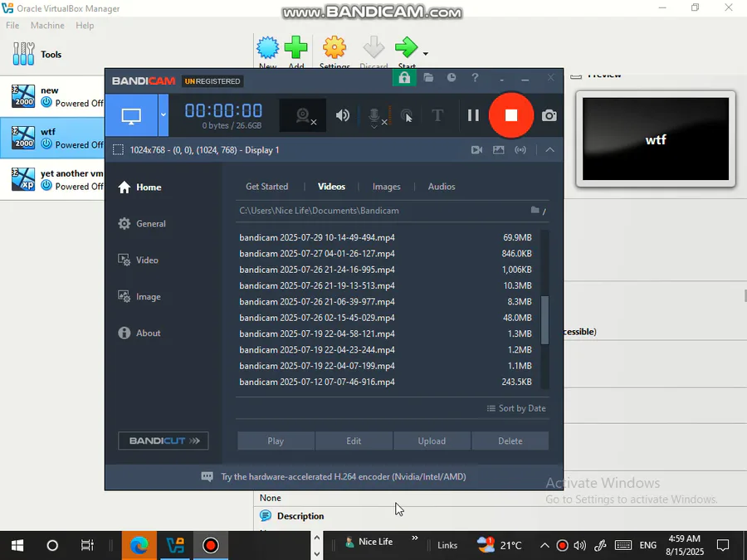Open Video settings in Bandicam sidebar
The width and height of the screenshot is (747, 560).
coord(138,260)
